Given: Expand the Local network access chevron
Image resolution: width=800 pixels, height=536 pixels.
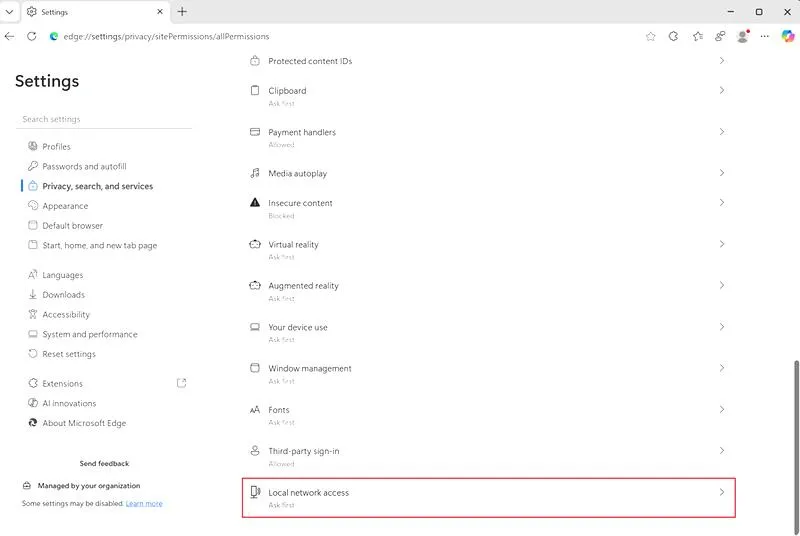Looking at the screenshot, I should pyautogui.click(x=722, y=492).
